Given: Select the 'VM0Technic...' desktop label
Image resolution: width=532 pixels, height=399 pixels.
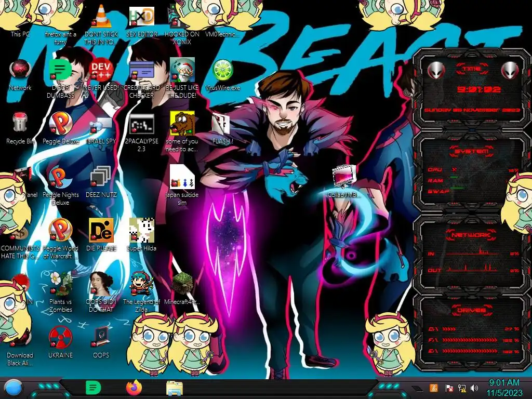Looking at the screenshot, I should 222,34.
